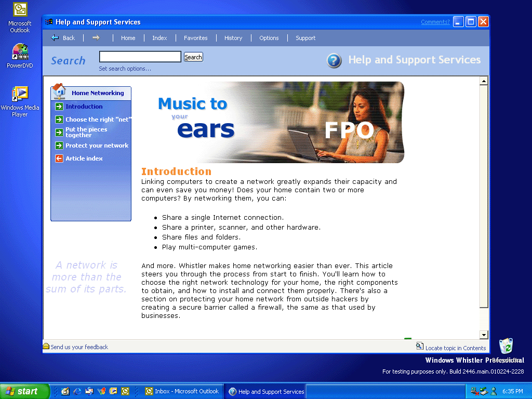Switch to Inbox - Microsoft Outlook taskbar button
This screenshot has width=532, height=399.
point(182,391)
